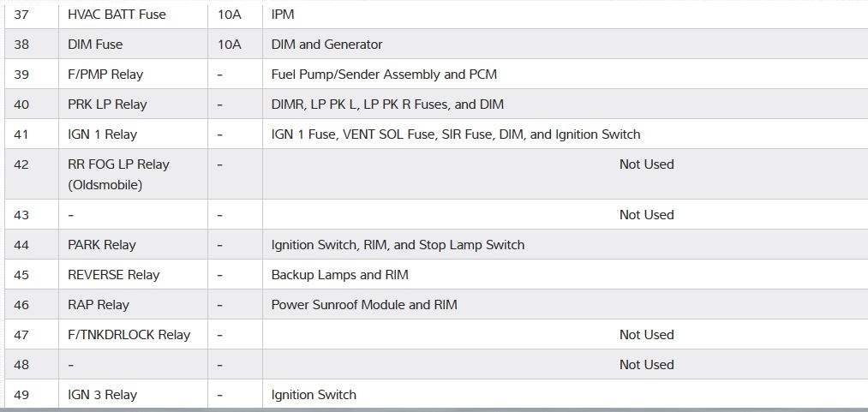Viewport: 868px width, 412px height.
Task: Click the F/PMP Relay name cell
Action: pyautogui.click(x=105, y=75)
